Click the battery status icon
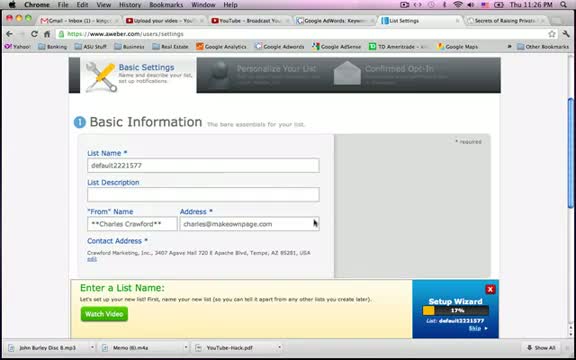 coord(498,5)
